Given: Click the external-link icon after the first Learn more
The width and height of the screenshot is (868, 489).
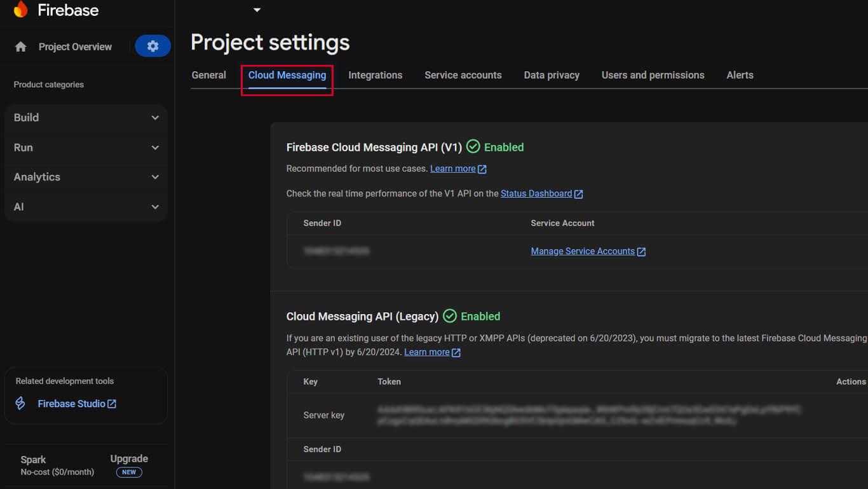Looking at the screenshot, I should pyautogui.click(x=481, y=169).
